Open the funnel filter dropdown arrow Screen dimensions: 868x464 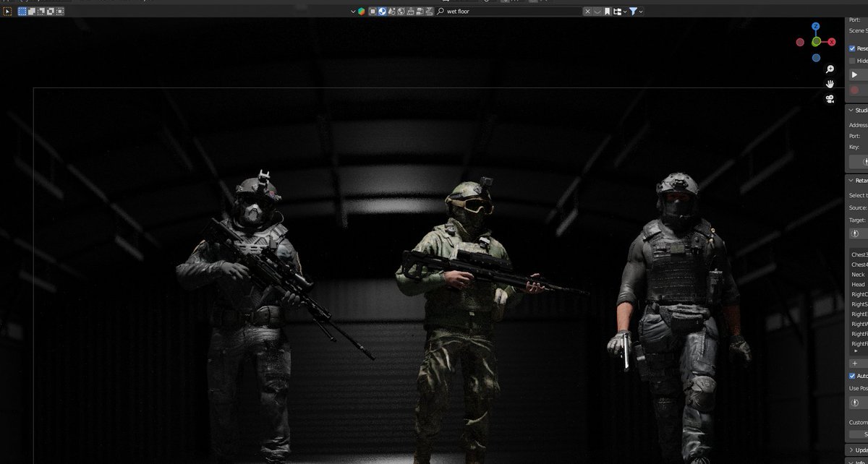(641, 12)
